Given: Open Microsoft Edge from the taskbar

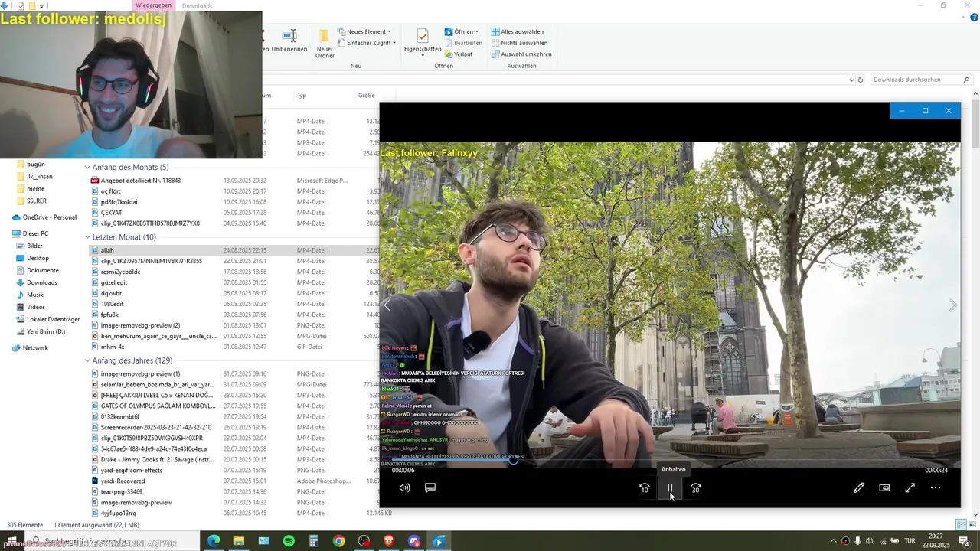Looking at the screenshot, I should (214, 541).
